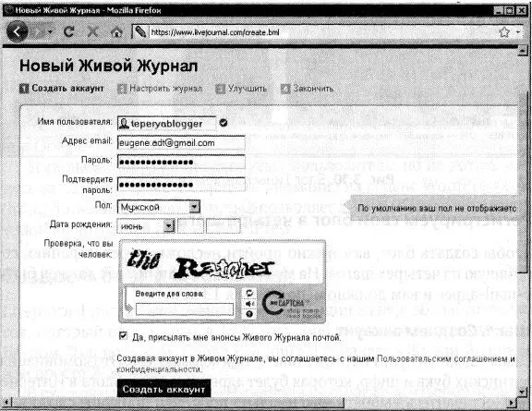Select the Улучшить step tab
The image size is (532, 411).
[241, 89]
